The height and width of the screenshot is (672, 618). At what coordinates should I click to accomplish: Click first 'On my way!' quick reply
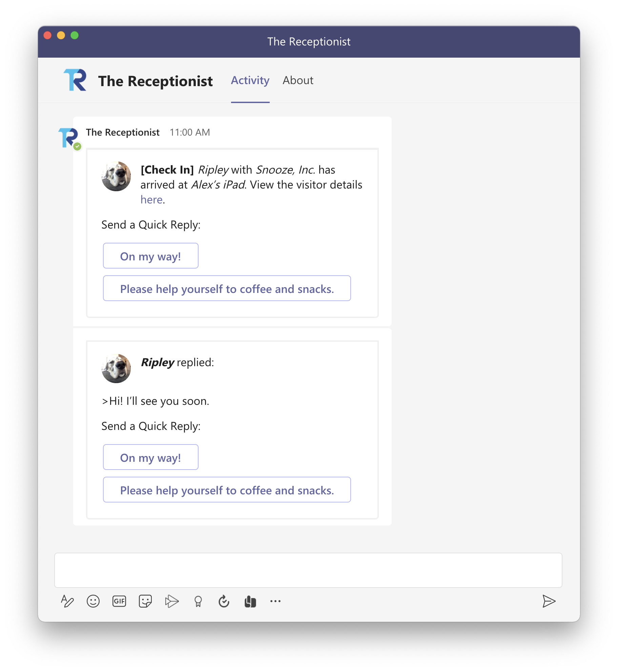[x=151, y=256]
